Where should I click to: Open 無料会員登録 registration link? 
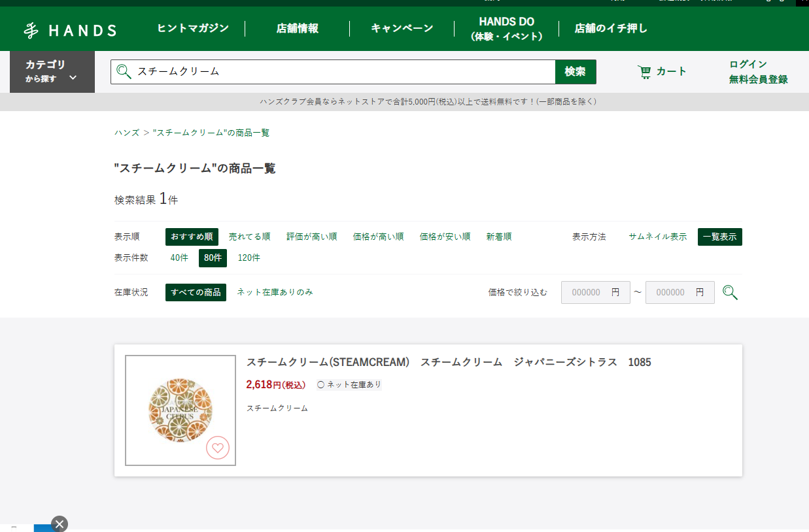point(759,80)
